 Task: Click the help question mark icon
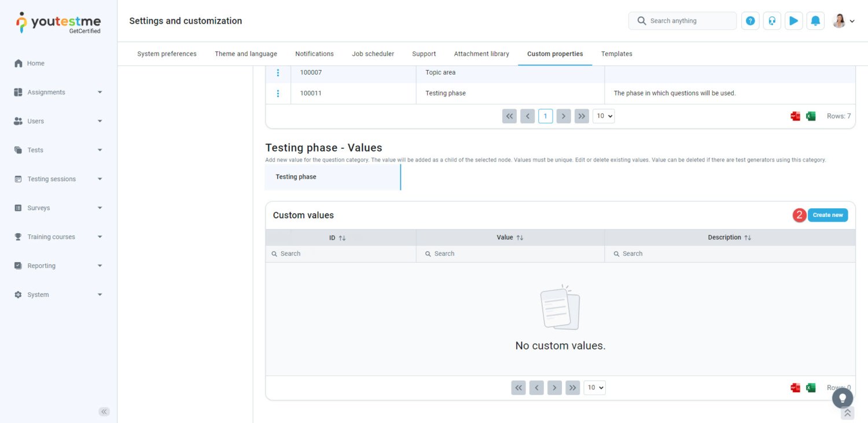coord(750,21)
